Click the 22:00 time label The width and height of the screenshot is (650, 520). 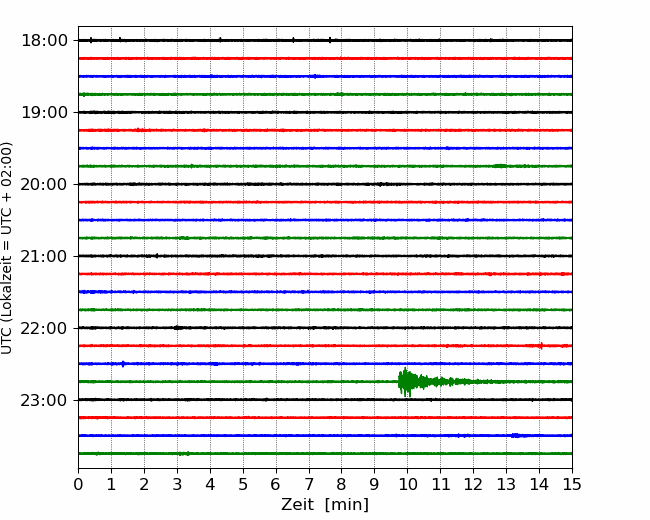pyautogui.click(x=44, y=328)
